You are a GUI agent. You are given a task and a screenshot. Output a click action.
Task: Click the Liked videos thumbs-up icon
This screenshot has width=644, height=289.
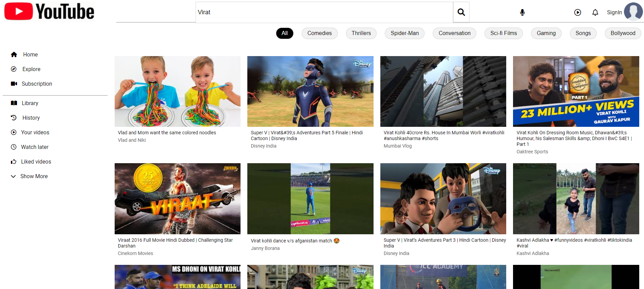(14, 161)
